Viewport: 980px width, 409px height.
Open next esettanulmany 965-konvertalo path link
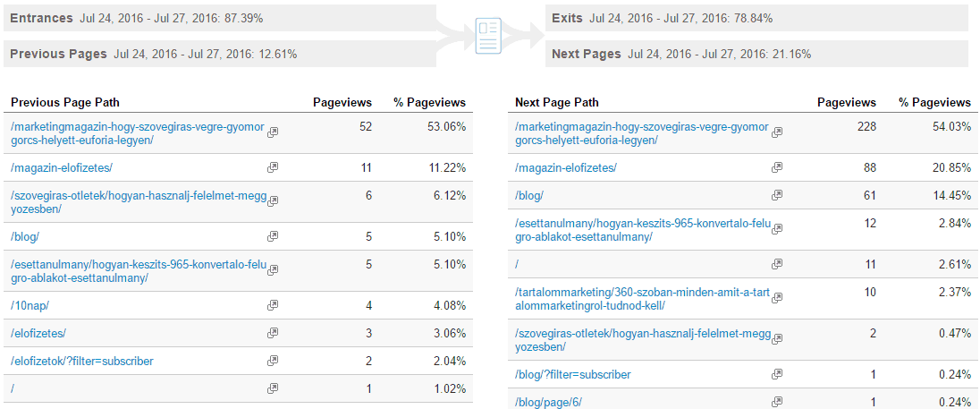[643, 229]
